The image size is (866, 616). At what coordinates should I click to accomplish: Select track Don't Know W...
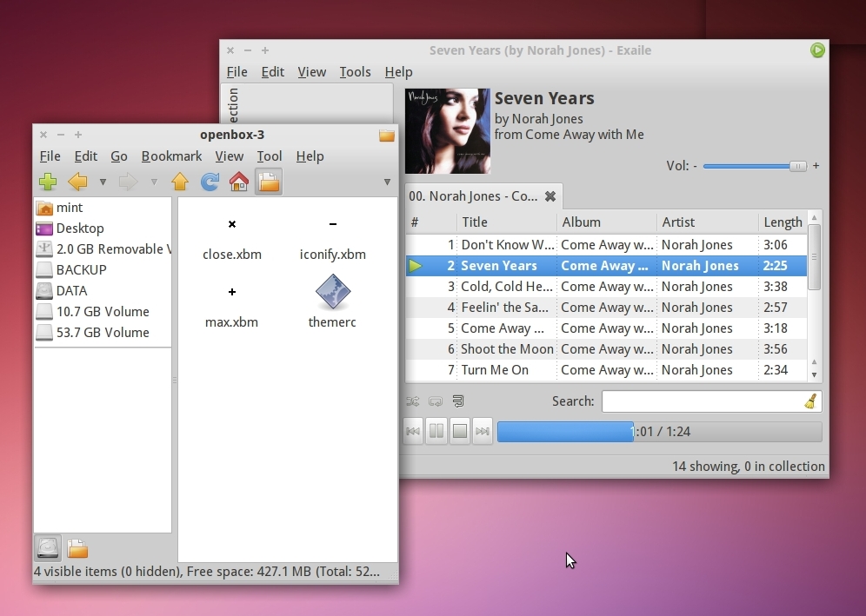tap(606, 245)
